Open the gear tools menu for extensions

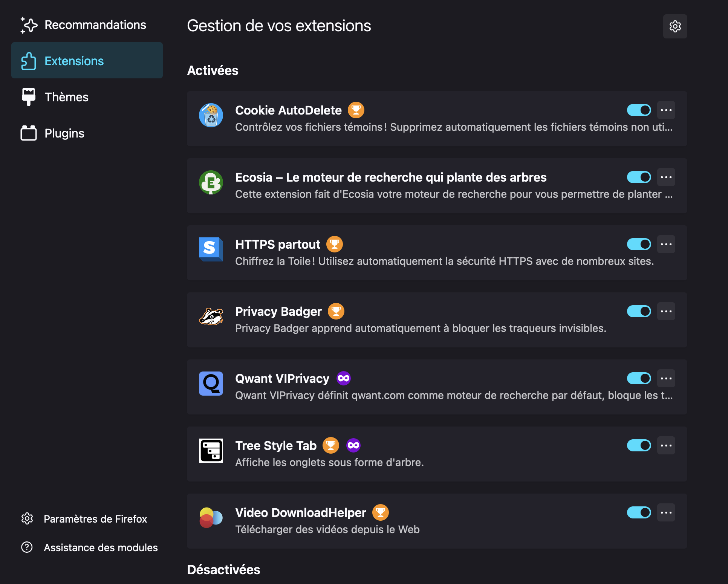pyautogui.click(x=675, y=26)
